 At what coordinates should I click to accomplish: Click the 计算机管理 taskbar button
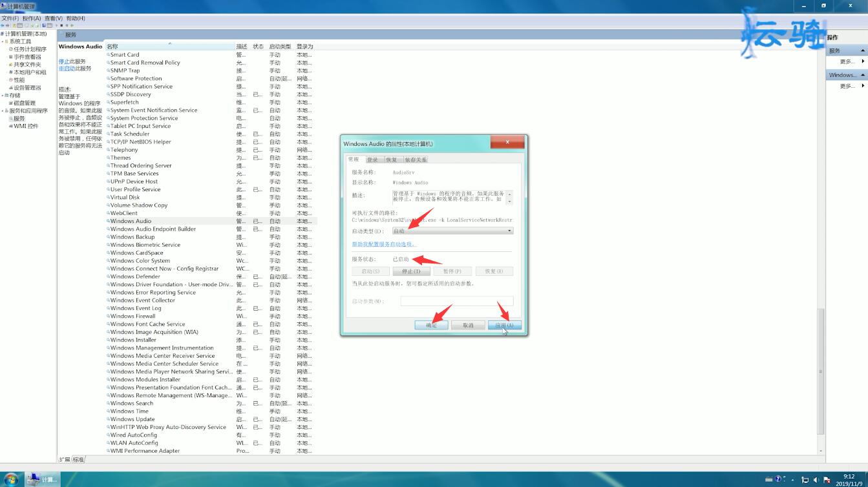click(43, 479)
